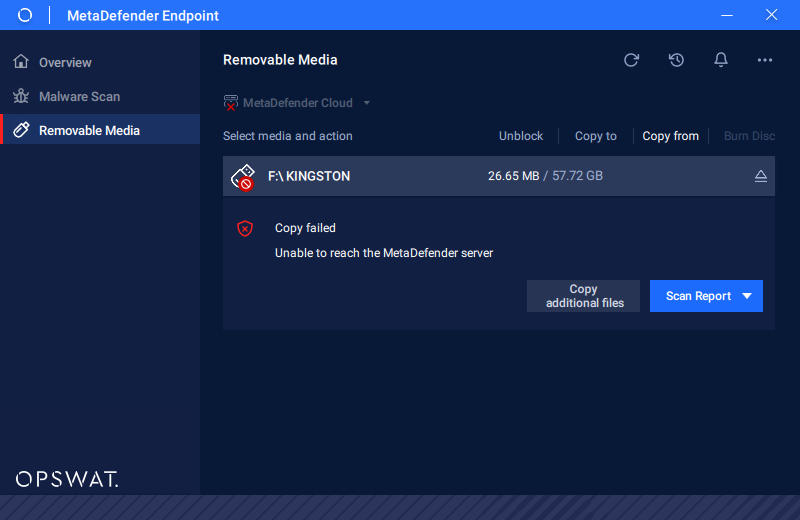Eject the F:\ KINGSTON drive

click(760, 176)
